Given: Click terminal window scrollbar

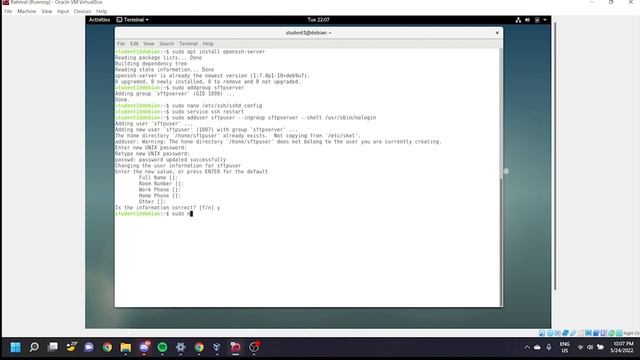Looking at the screenshot, I should tap(501, 113).
